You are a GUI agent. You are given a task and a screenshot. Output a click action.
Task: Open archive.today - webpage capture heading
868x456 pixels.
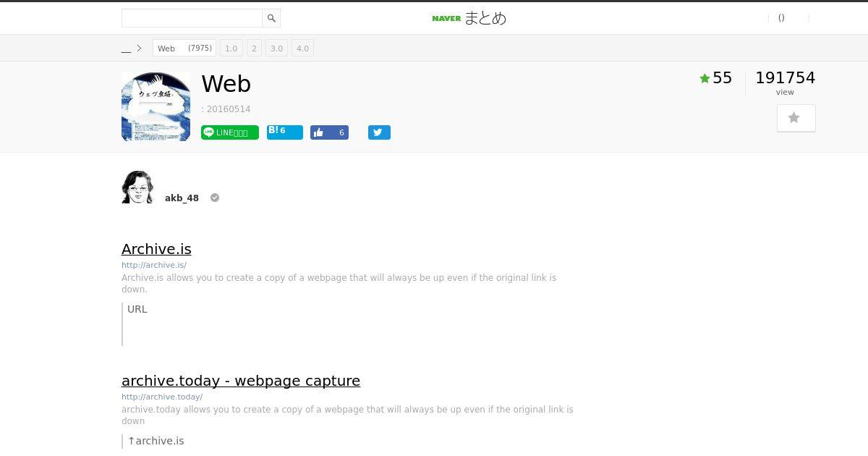coord(241,381)
